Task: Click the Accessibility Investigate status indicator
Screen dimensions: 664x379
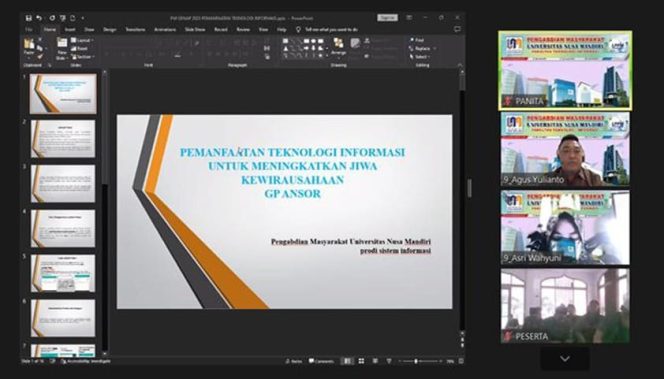Action: (x=86, y=361)
